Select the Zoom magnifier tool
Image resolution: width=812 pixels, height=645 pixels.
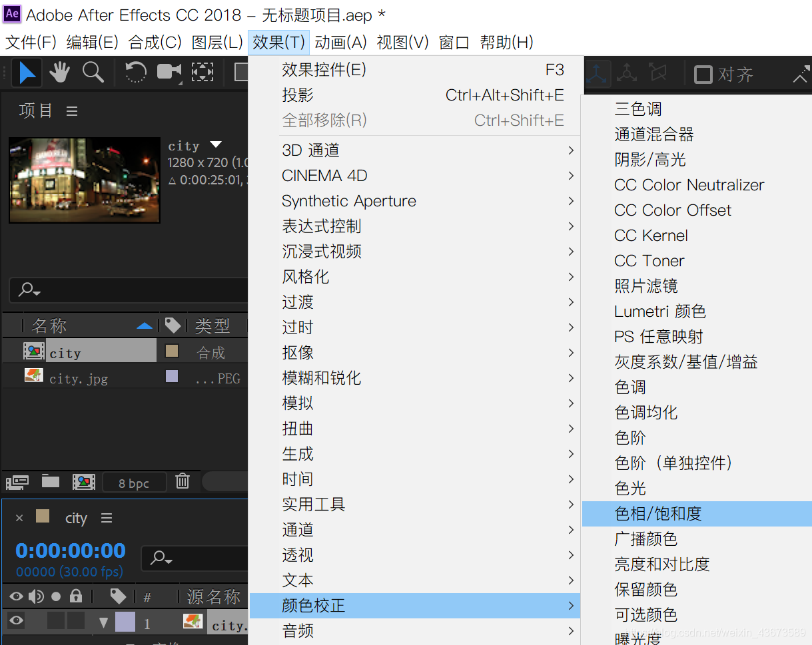[x=93, y=72]
